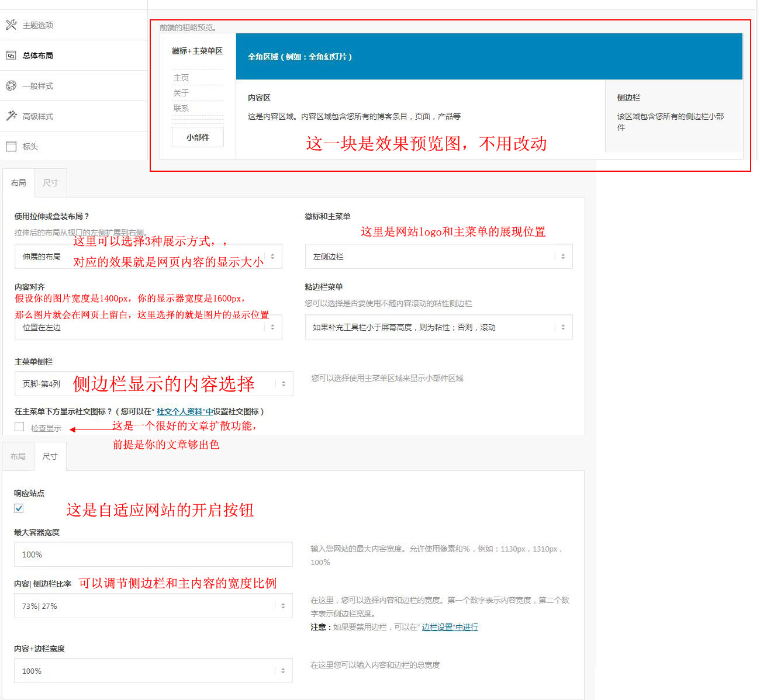Image resolution: width=760 pixels, height=700 pixels.
Task: Uncheck the 响应站点 responsive checkbox
Action: point(19,508)
